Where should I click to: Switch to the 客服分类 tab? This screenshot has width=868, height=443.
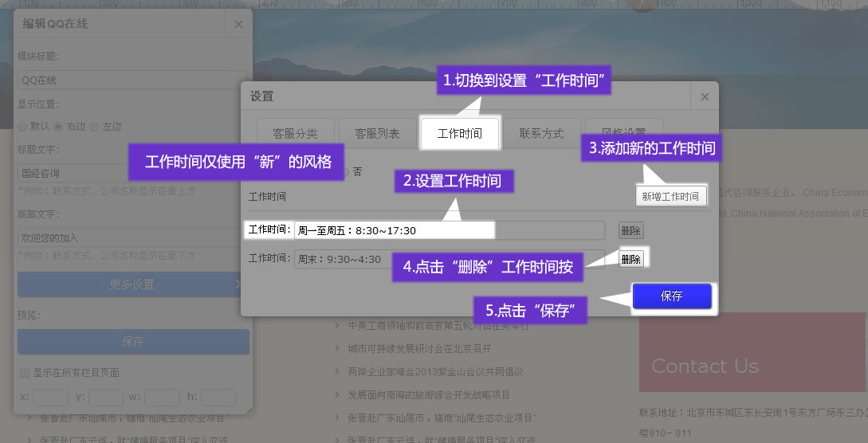click(295, 133)
